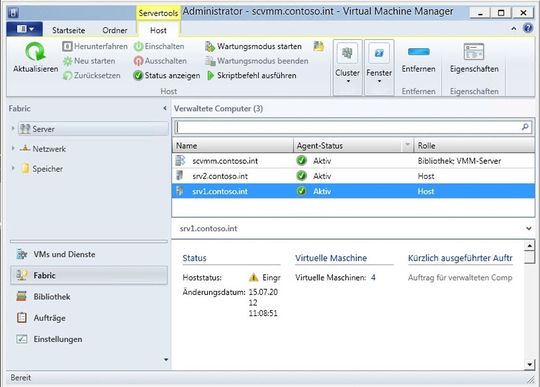
Task: Open the blue application menu button
Action: pos(24,29)
